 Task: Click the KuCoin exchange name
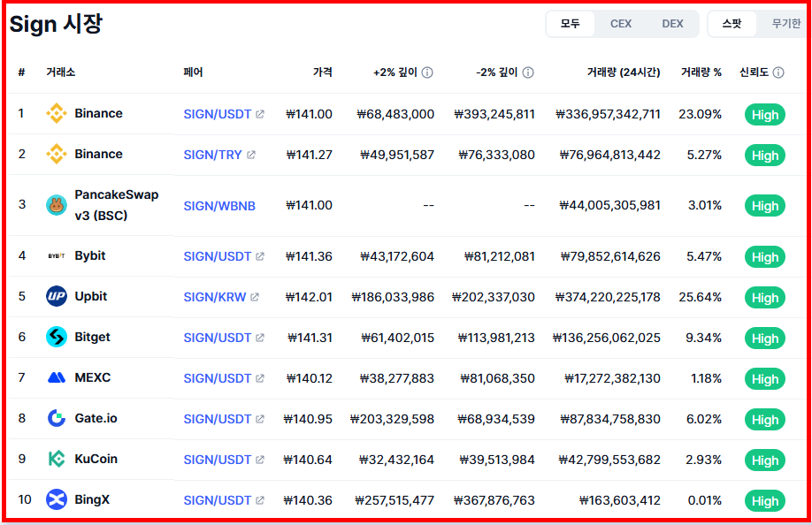coord(96,459)
